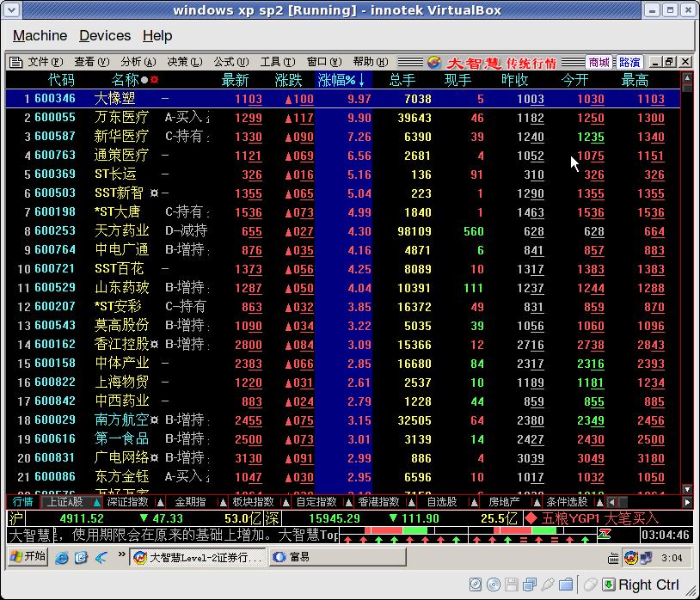Viewport: 700px width, 600px height.
Task: Expand the 金期指 tab arrow
Action: click(223, 502)
